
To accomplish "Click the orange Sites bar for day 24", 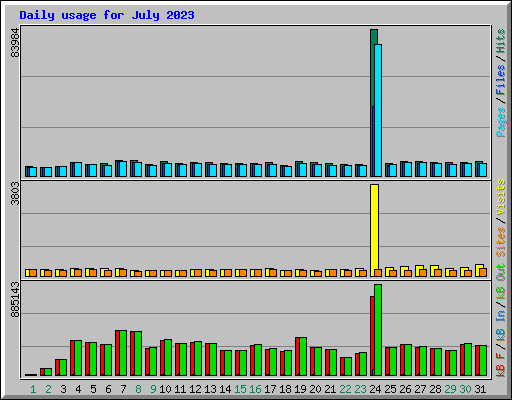I will pyautogui.click(x=378, y=273).
